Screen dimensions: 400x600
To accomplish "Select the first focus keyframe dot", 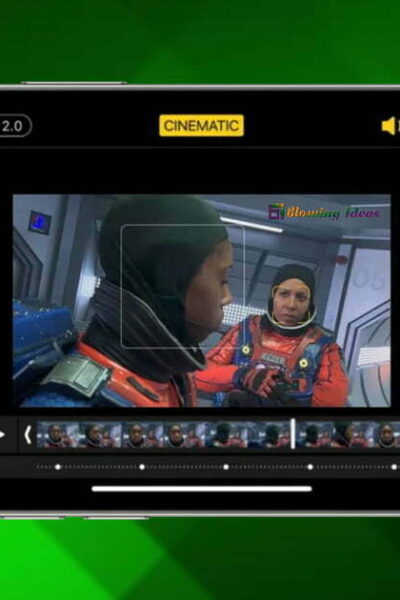I will coord(58,467).
